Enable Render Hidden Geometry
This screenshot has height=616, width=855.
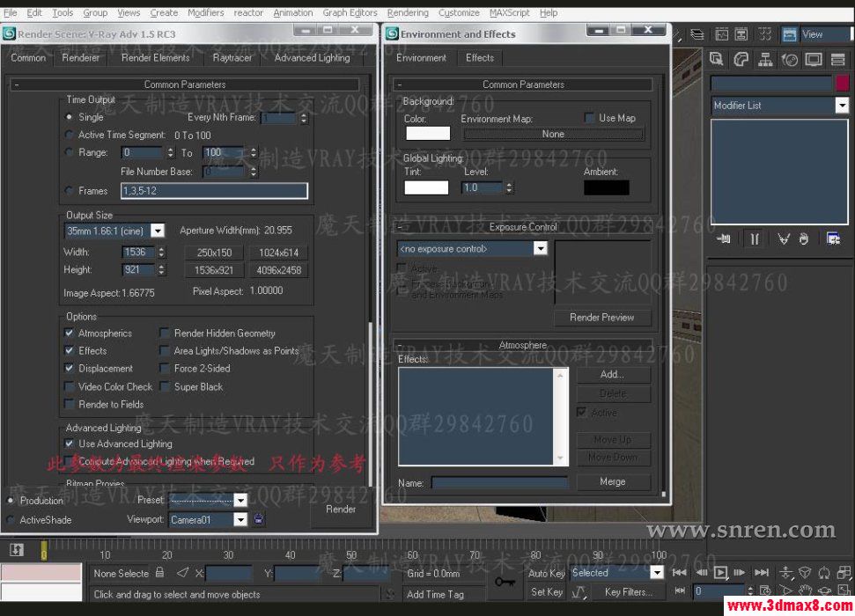pos(164,333)
